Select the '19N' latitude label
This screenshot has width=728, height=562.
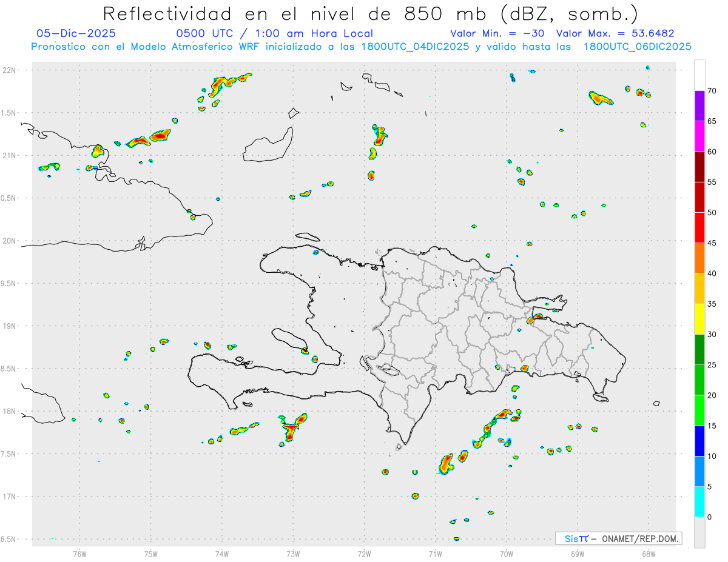coord(10,326)
